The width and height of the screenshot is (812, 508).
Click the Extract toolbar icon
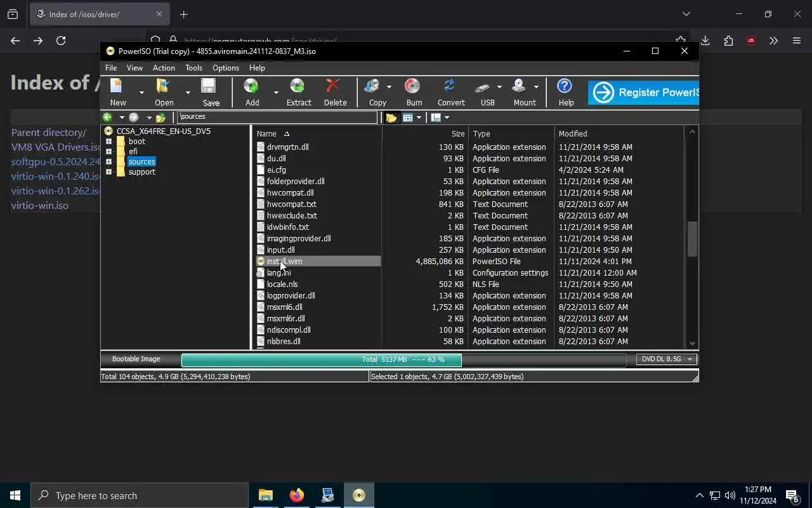tap(298, 92)
